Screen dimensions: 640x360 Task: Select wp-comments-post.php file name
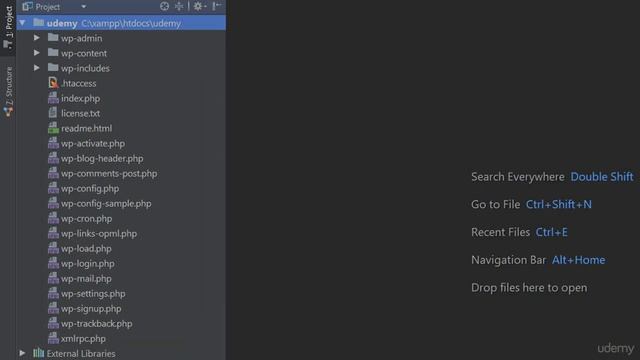[x=109, y=174]
